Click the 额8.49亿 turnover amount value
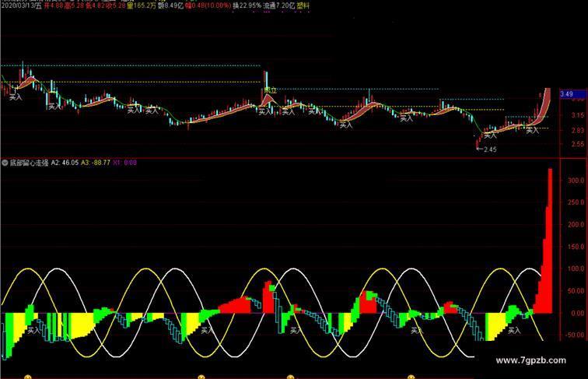Screen dimensions: 588x379 click(x=170, y=5)
